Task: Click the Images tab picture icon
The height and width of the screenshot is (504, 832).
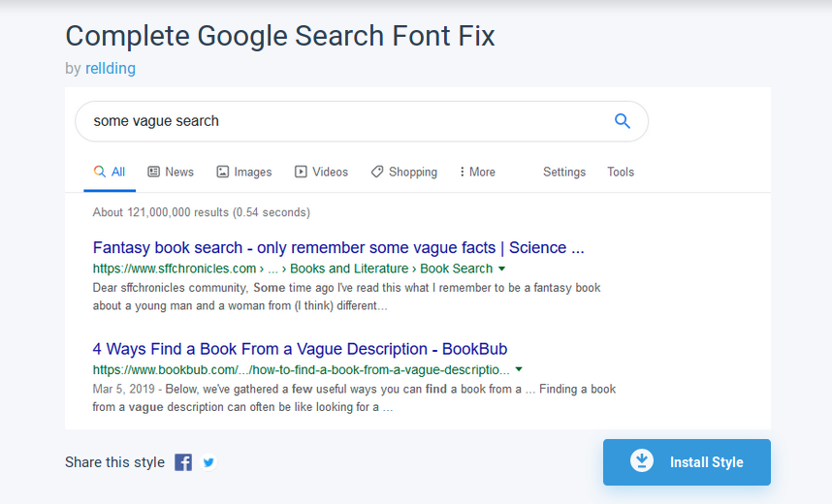Action: click(222, 172)
